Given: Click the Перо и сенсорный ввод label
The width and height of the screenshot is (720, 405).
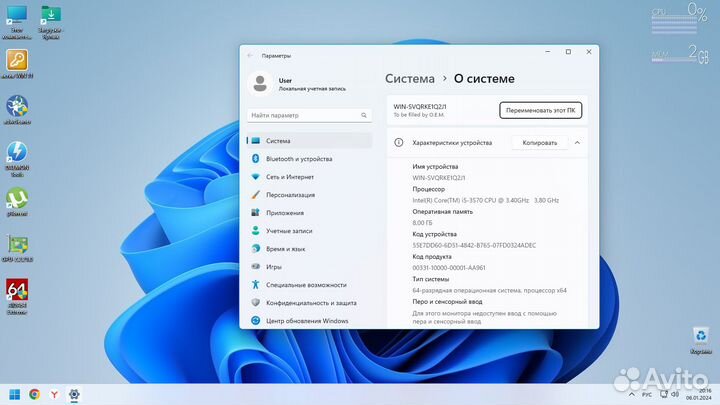Looking at the screenshot, I should [x=447, y=302].
